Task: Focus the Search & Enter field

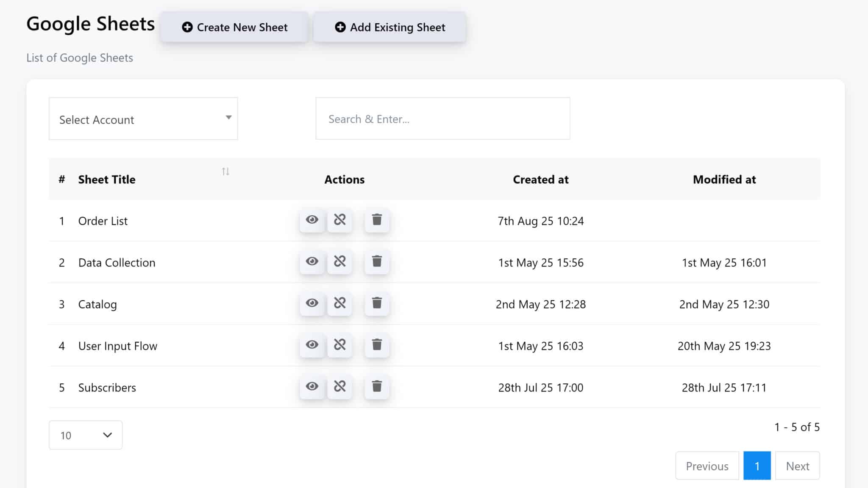Action: click(442, 119)
